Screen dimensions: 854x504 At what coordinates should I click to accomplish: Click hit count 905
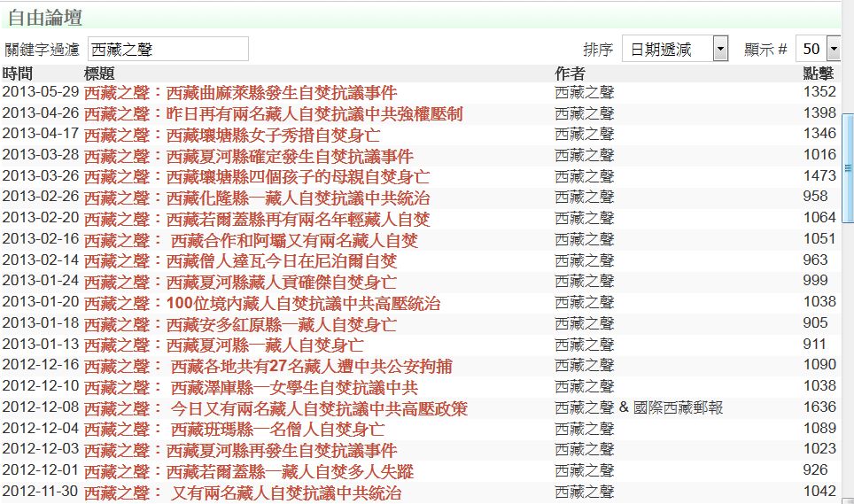point(815,323)
